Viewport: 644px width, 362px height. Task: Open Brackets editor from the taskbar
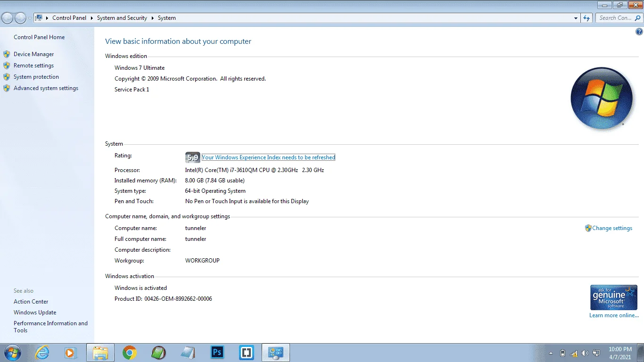click(x=247, y=353)
